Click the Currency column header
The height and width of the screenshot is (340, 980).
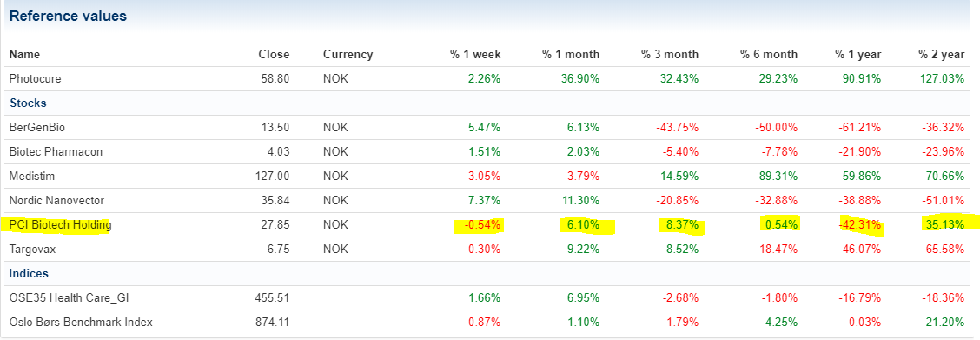tap(348, 55)
